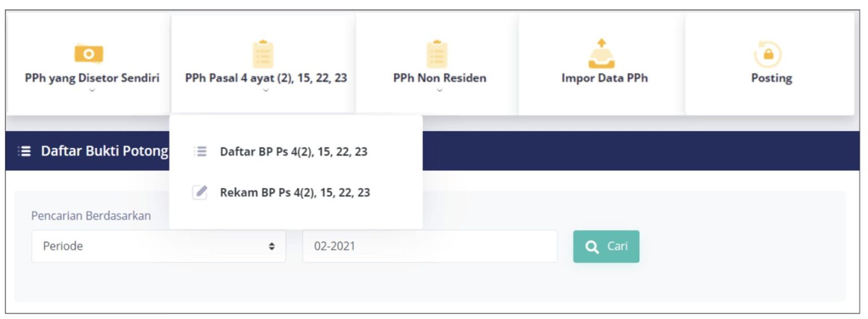Open the Periode search criteria dropdown
Viewport: 868px width, 319px height.
pos(159,246)
